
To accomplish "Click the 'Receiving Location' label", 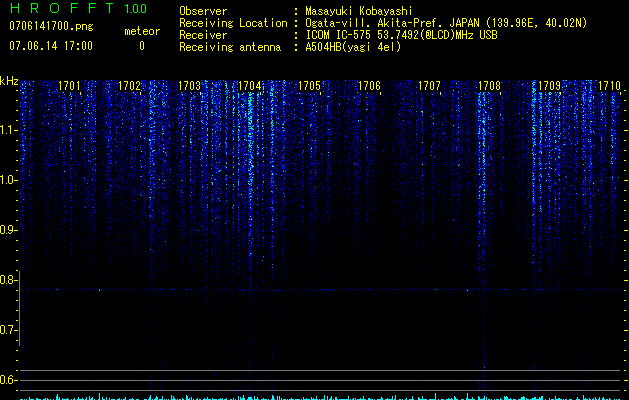I will (x=233, y=23).
